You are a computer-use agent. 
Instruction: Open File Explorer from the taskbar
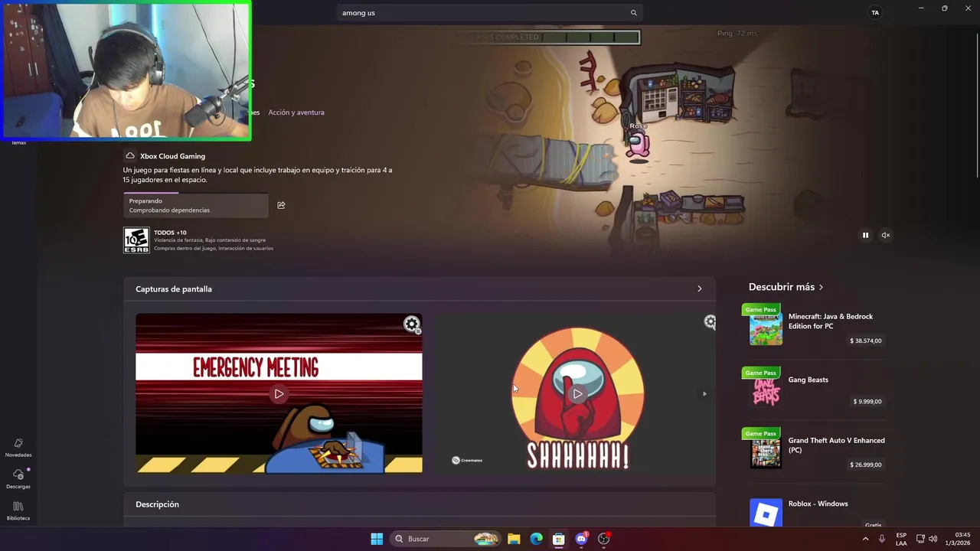[x=514, y=539]
